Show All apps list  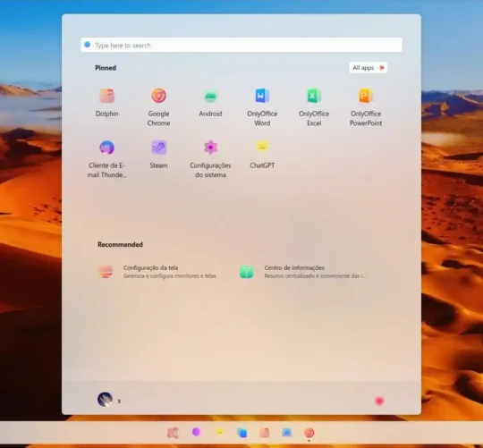point(369,68)
